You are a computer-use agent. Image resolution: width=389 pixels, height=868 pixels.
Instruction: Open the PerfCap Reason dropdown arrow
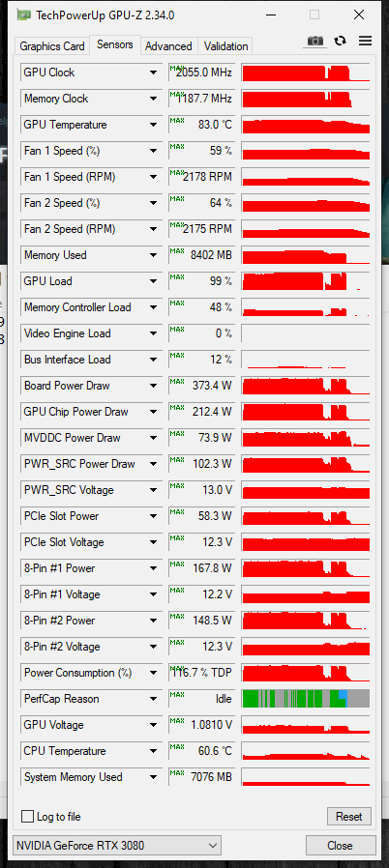(154, 699)
